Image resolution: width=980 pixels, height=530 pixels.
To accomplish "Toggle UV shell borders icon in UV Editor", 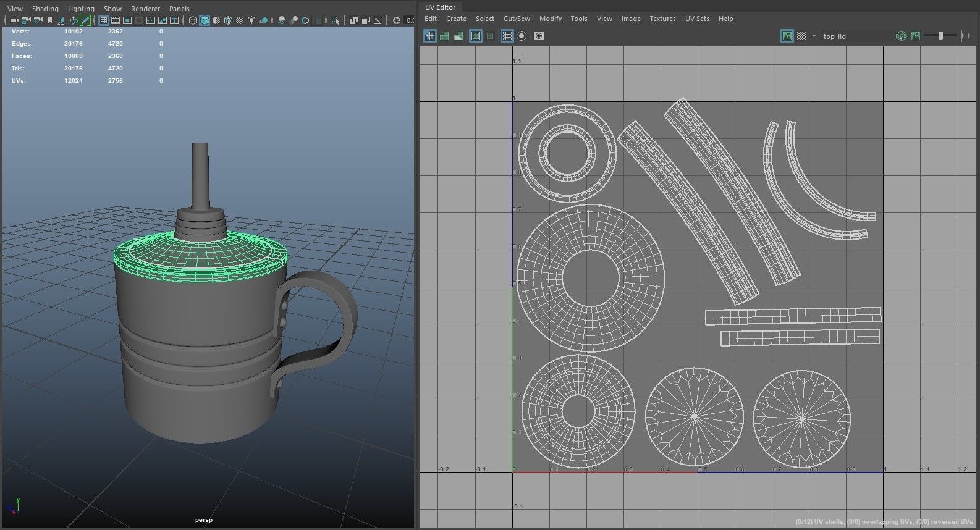I will coord(490,36).
